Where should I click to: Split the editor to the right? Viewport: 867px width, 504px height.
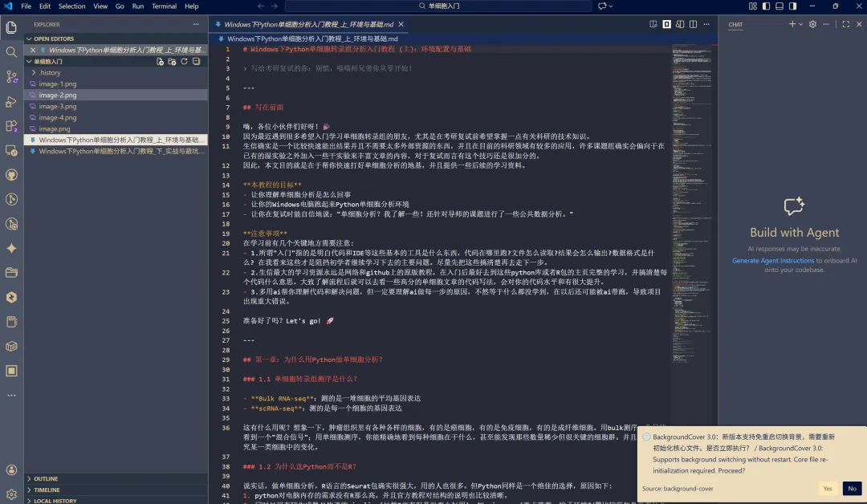(x=694, y=24)
